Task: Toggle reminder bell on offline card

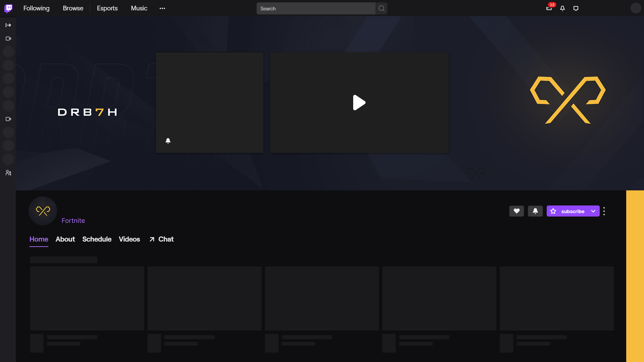Action: click(168, 141)
